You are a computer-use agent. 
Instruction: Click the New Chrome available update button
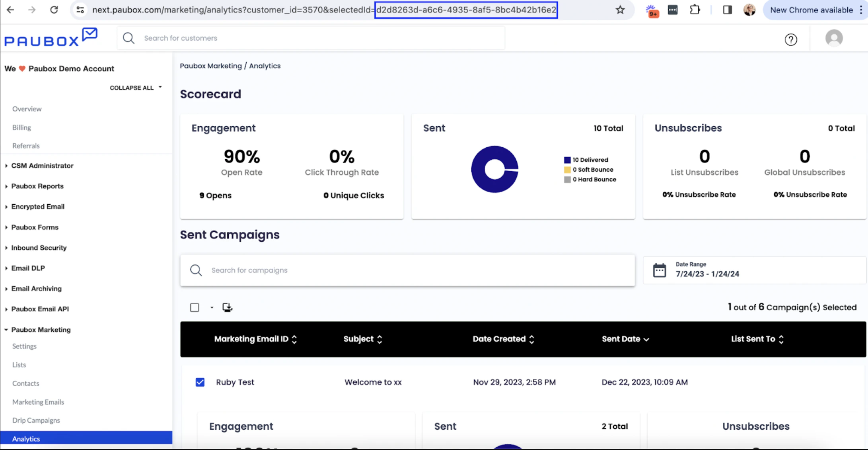811,10
